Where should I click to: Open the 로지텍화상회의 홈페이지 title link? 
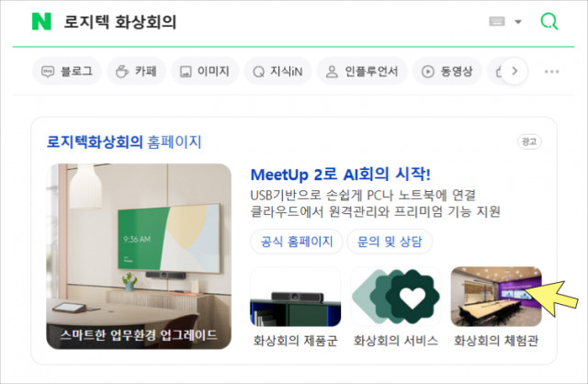[124, 142]
